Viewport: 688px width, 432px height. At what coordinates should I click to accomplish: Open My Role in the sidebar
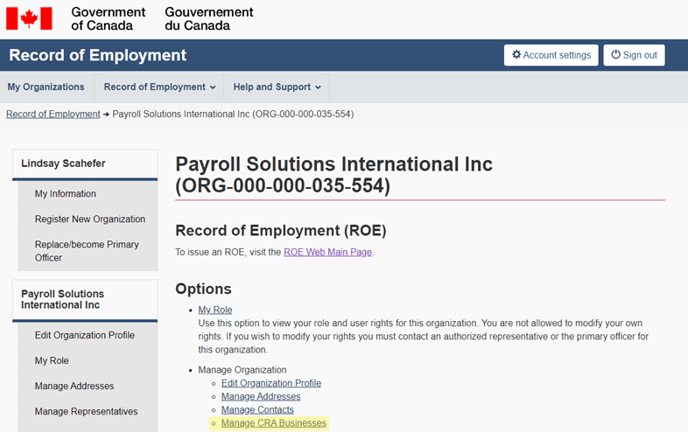point(51,360)
